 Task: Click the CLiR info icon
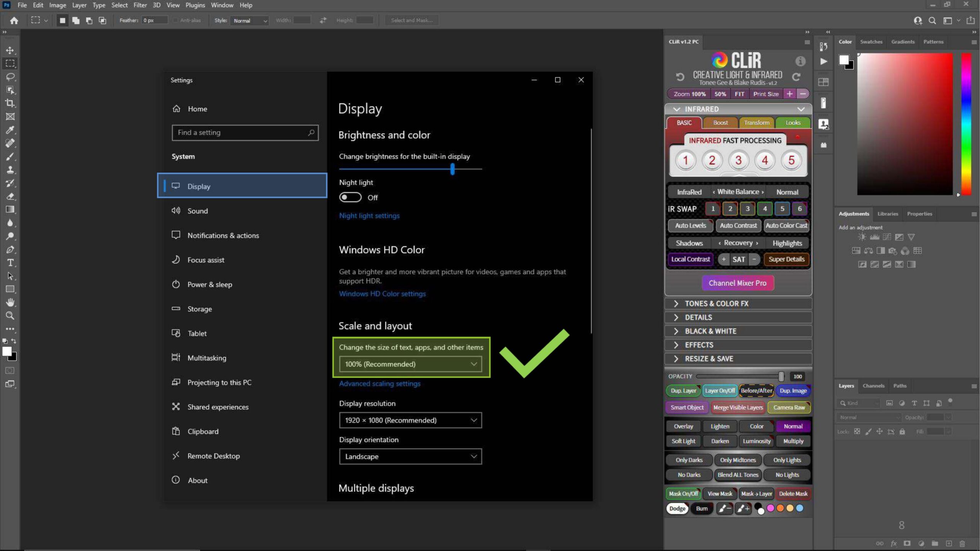click(x=800, y=61)
